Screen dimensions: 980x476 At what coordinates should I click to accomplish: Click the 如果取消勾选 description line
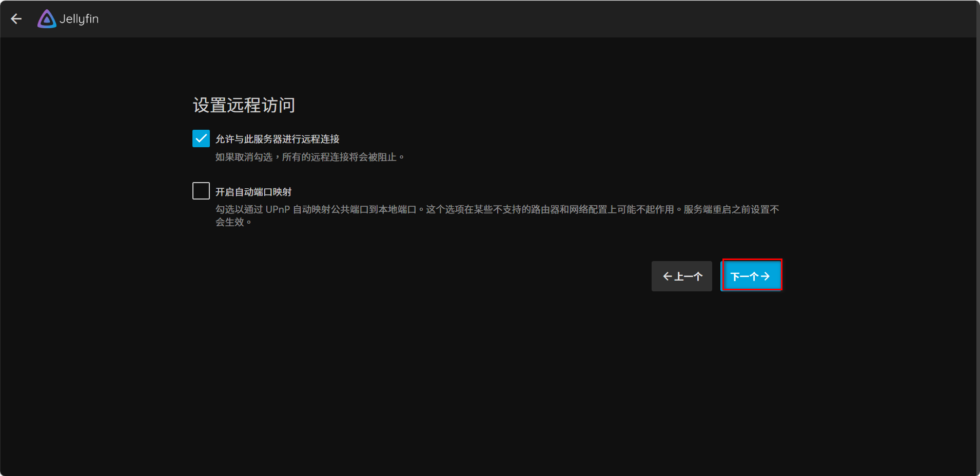click(x=244, y=157)
